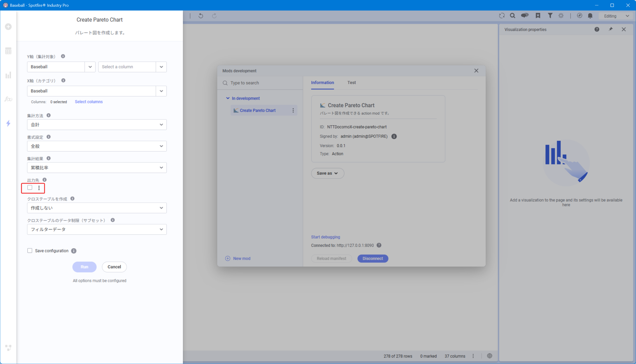Open the Editing mode dropdown
The height and width of the screenshot is (364, 636).
(616, 16)
